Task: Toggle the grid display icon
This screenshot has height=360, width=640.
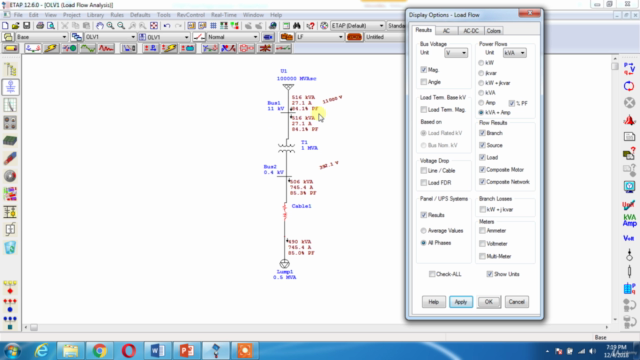Action: 213,26
